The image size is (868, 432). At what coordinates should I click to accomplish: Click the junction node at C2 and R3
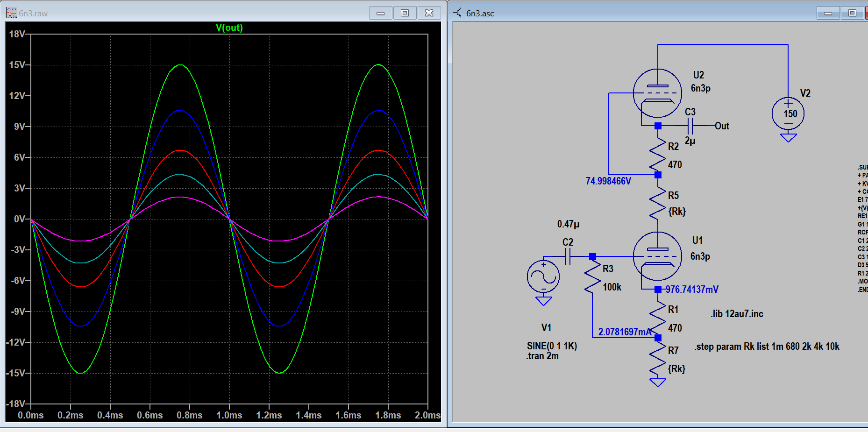(x=592, y=256)
